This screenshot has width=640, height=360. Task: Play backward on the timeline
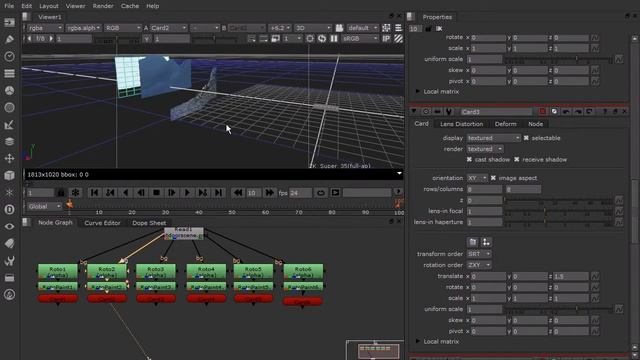pyautogui.click(x=126, y=193)
